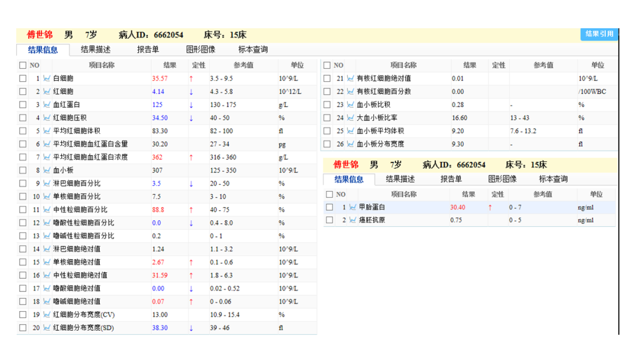This screenshot has height=363, width=644.
Task: Click chart icon for 嗜酸细胞绝对值
Action: pyautogui.click(x=47, y=288)
